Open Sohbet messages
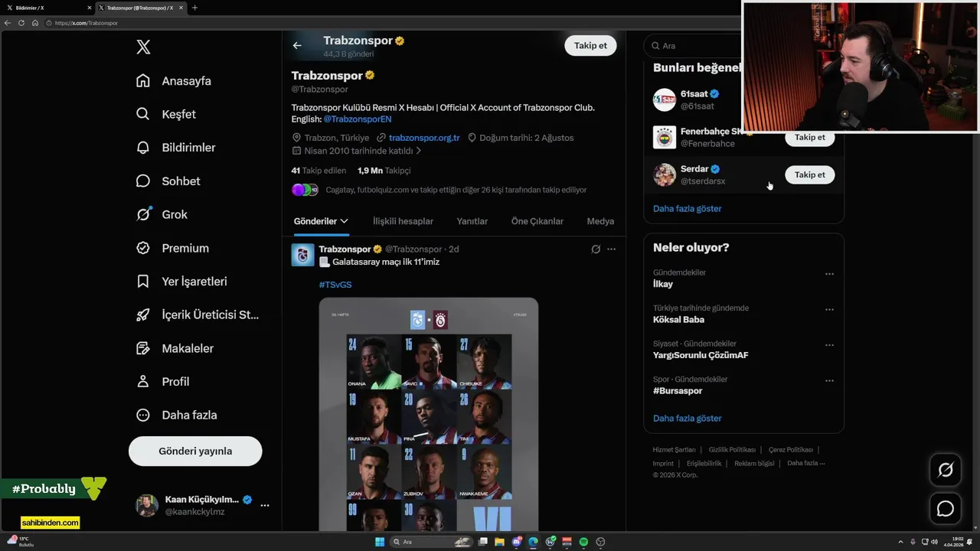980x551 pixels. [168, 181]
